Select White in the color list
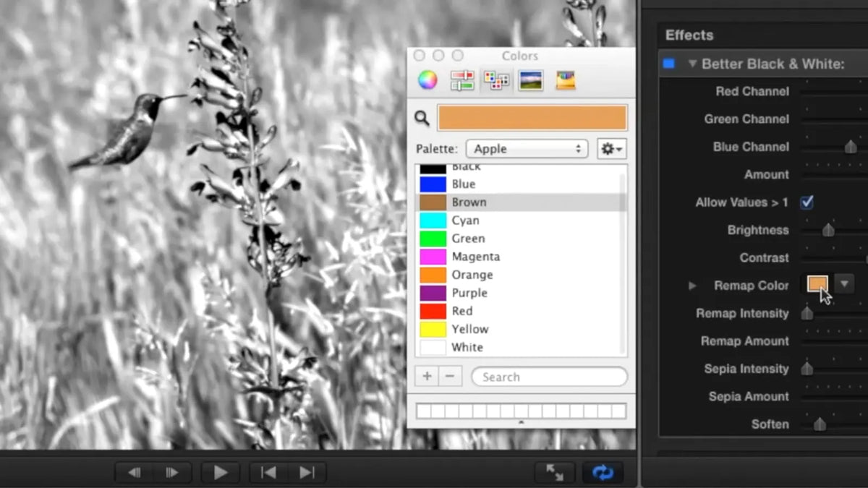Viewport: 868px width, 488px height. pyautogui.click(x=521, y=347)
